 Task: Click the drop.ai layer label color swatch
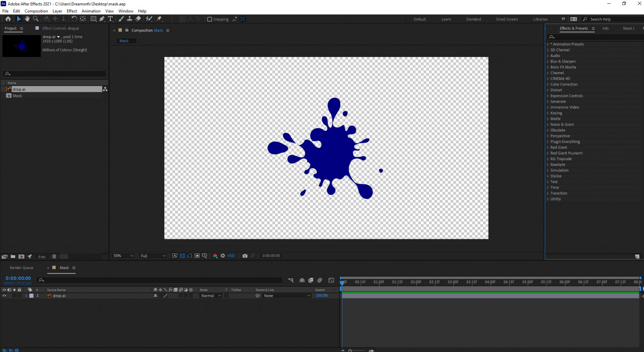31,296
